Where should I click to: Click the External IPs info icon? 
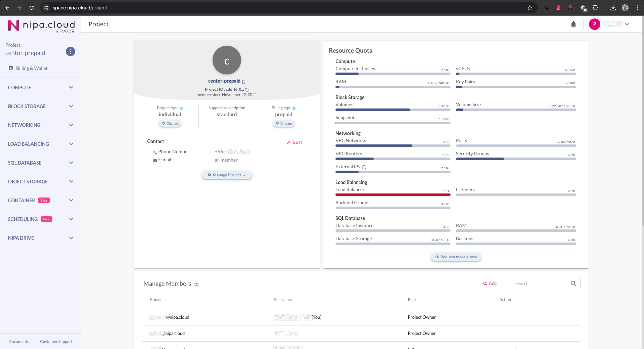tap(364, 167)
